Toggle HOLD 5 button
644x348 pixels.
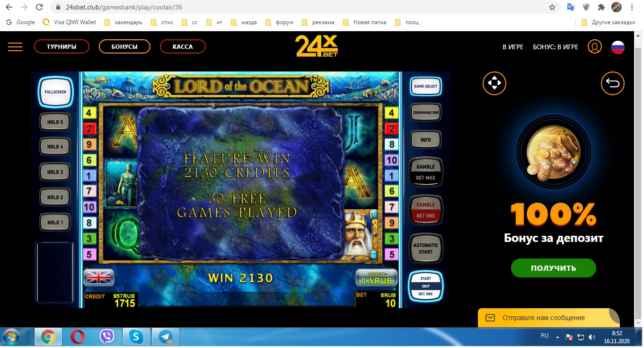click(x=55, y=122)
